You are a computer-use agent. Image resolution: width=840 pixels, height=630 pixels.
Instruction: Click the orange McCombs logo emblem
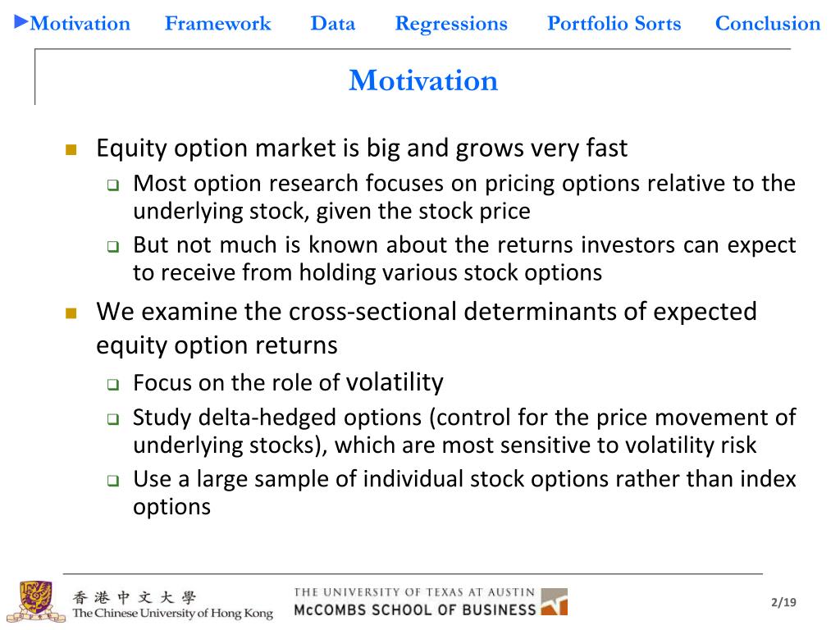point(554,601)
